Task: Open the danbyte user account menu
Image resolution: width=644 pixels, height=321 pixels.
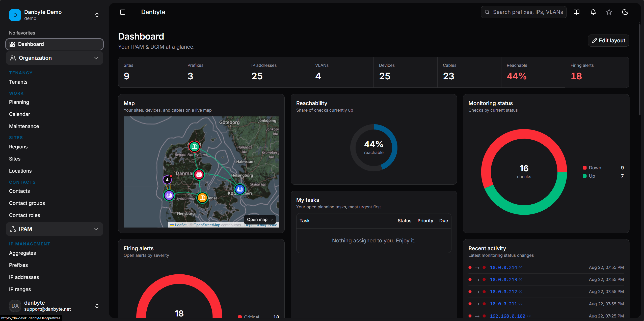Action: pos(55,306)
